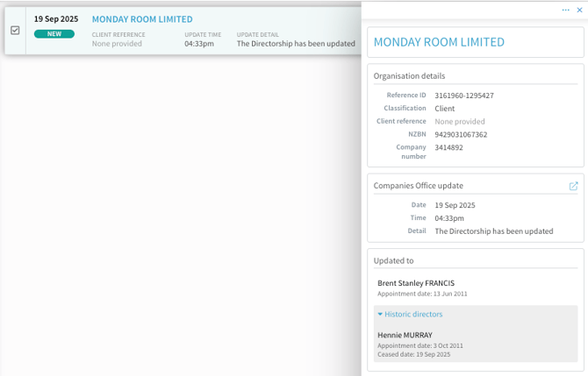Screen dimensions: 588x376
Task: Click the 19 Sep 2025 date in list row
Action: pyautogui.click(x=56, y=19)
